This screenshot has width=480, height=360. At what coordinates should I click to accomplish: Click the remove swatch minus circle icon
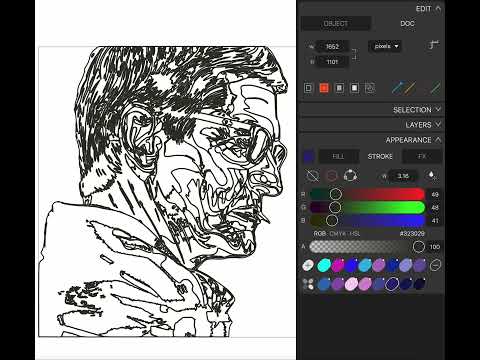(435, 265)
